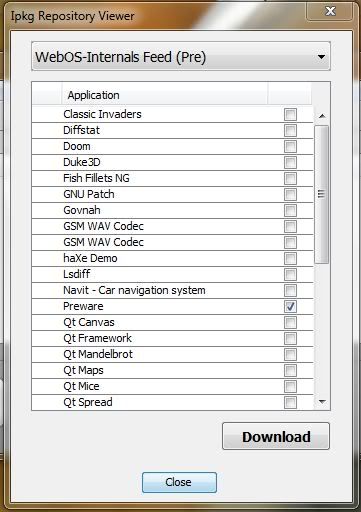Select the Diffstat row text
This screenshot has height=512, width=361.
tap(81, 130)
